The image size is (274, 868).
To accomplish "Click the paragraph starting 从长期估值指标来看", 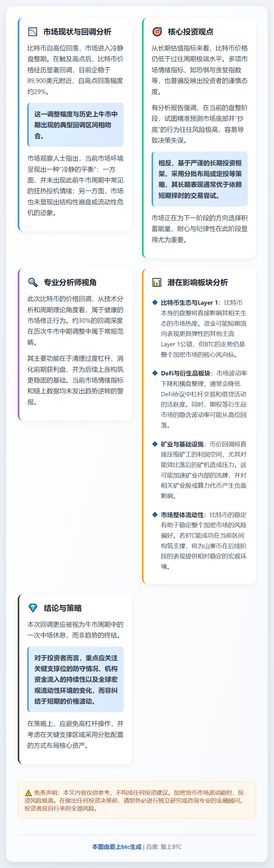I will (200, 70).
